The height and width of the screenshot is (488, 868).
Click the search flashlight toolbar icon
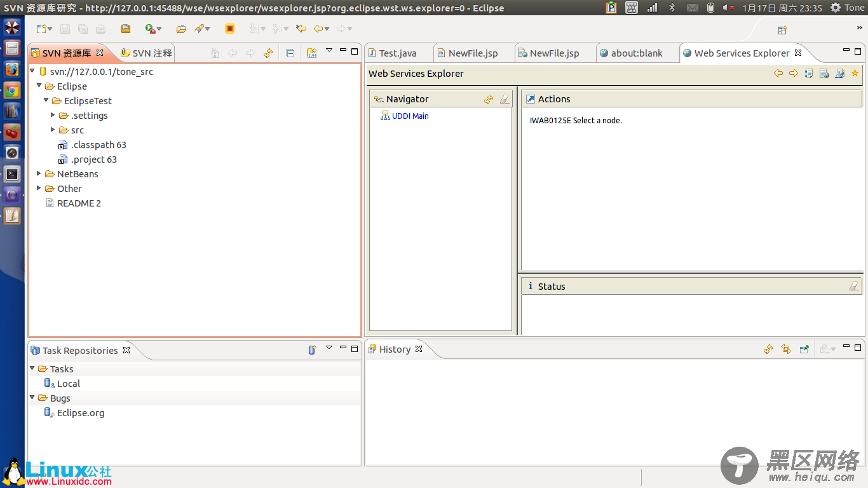click(x=199, y=29)
